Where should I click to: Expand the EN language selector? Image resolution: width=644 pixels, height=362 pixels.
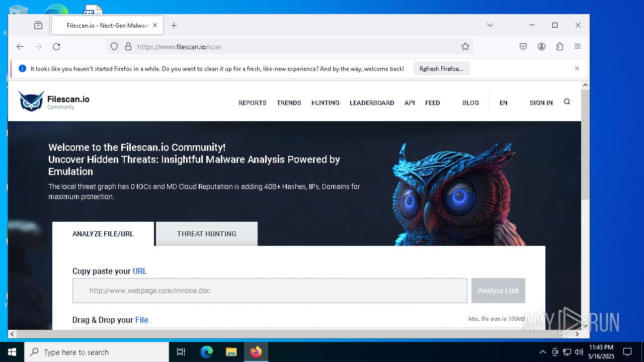point(504,103)
